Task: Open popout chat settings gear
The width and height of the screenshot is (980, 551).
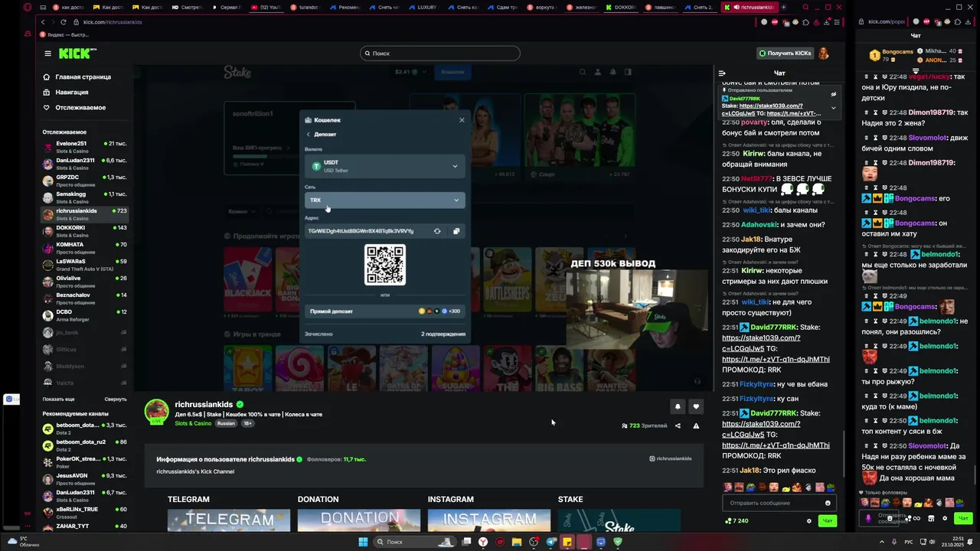Action: [x=945, y=518]
